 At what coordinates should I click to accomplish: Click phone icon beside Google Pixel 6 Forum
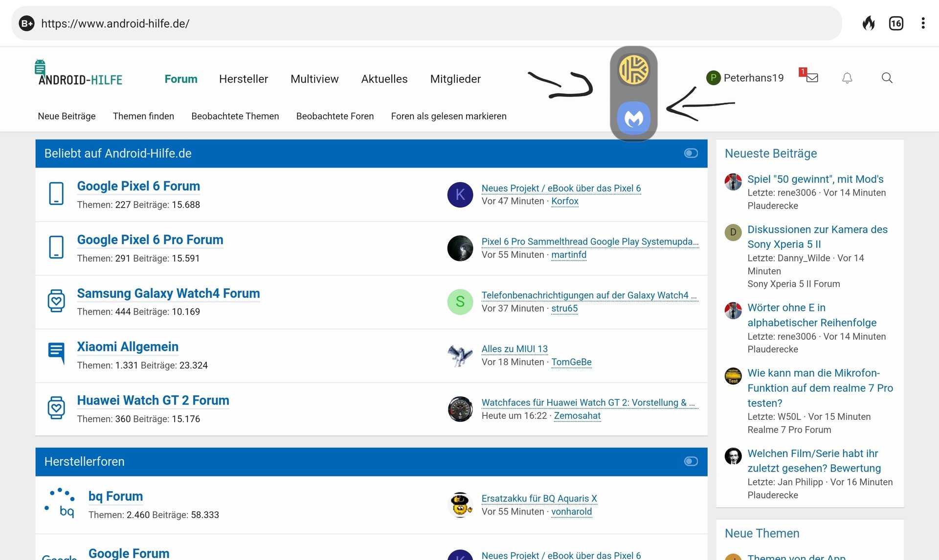click(x=56, y=194)
